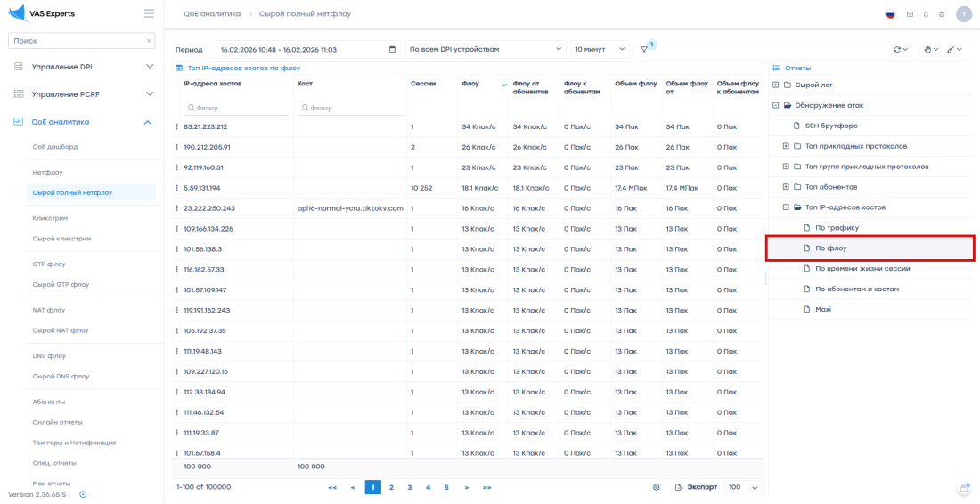Click the calendar icon in period field

(x=393, y=49)
